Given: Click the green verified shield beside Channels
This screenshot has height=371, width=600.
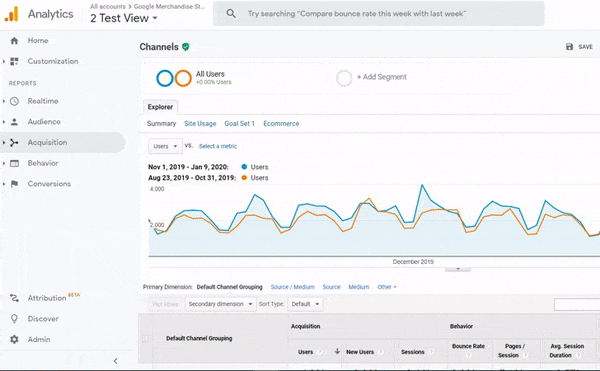Looking at the screenshot, I should click(186, 47).
